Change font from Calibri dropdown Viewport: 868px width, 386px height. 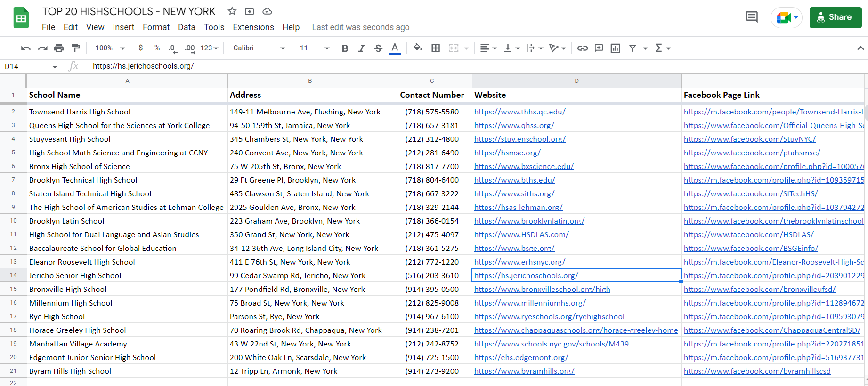[x=259, y=48]
